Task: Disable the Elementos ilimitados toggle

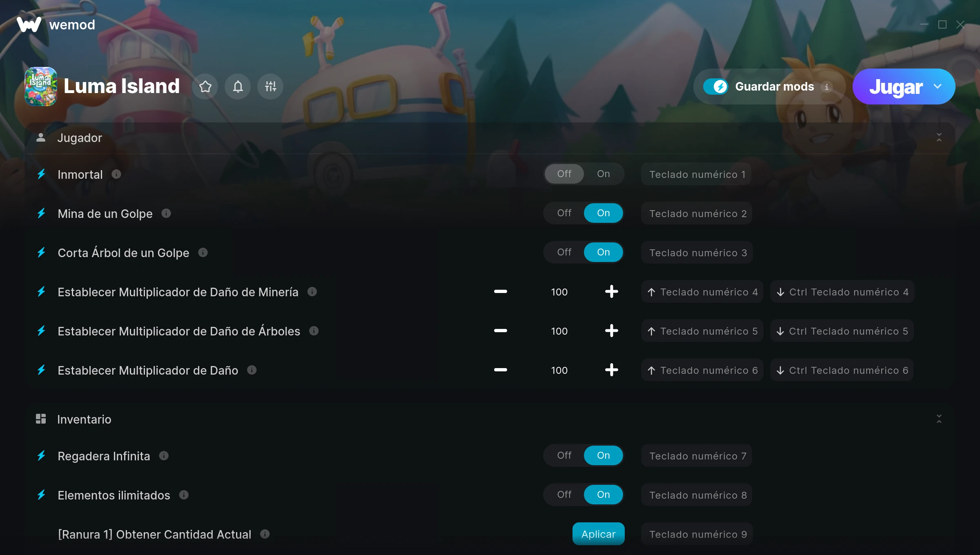Action: click(564, 495)
